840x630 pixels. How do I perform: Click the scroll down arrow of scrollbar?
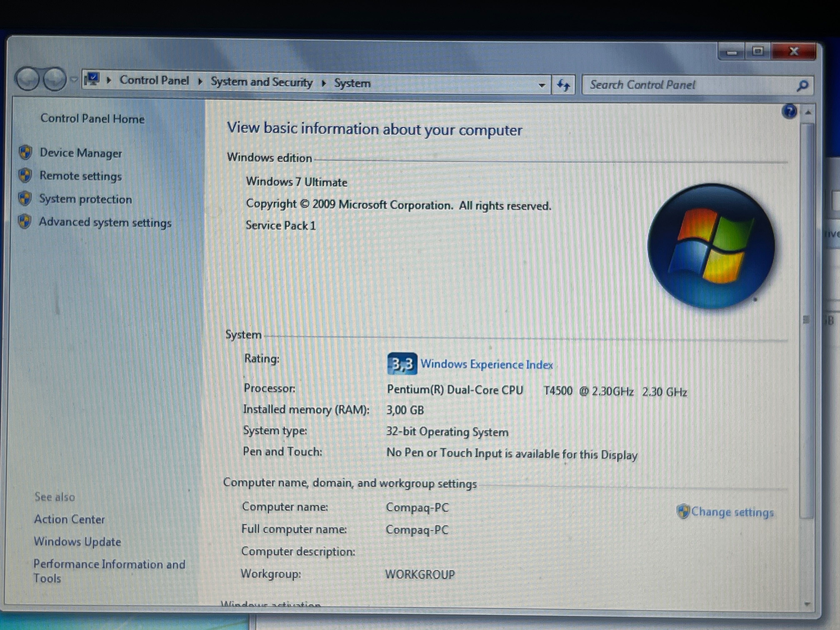[807, 604]
